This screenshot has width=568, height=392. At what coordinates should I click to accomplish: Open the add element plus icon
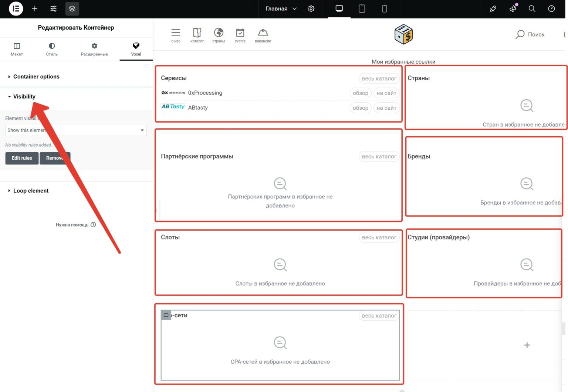coord(35,8)
